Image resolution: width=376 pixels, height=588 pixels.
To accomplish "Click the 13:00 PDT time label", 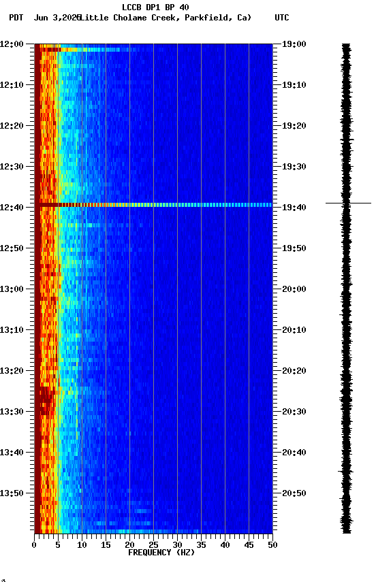I will [12, 289].
